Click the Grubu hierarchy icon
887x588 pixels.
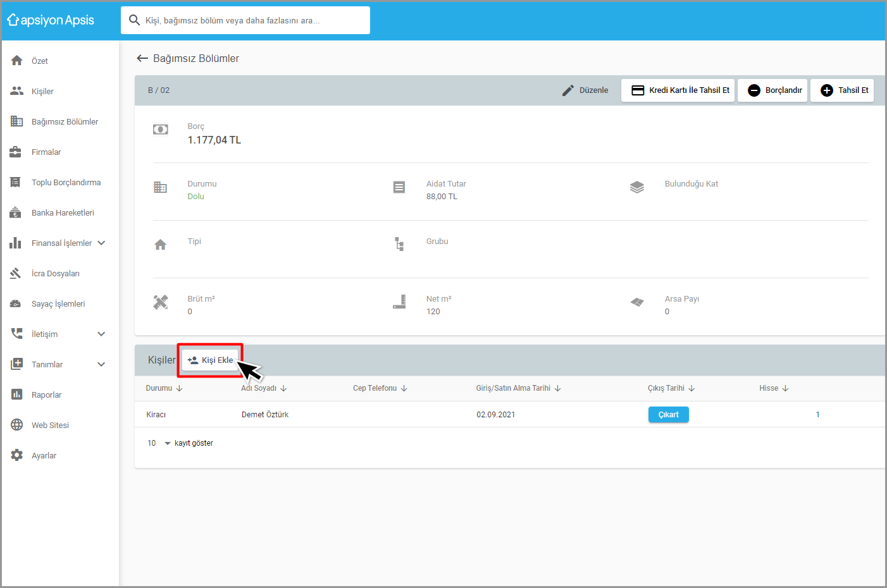tap(399, 244)
